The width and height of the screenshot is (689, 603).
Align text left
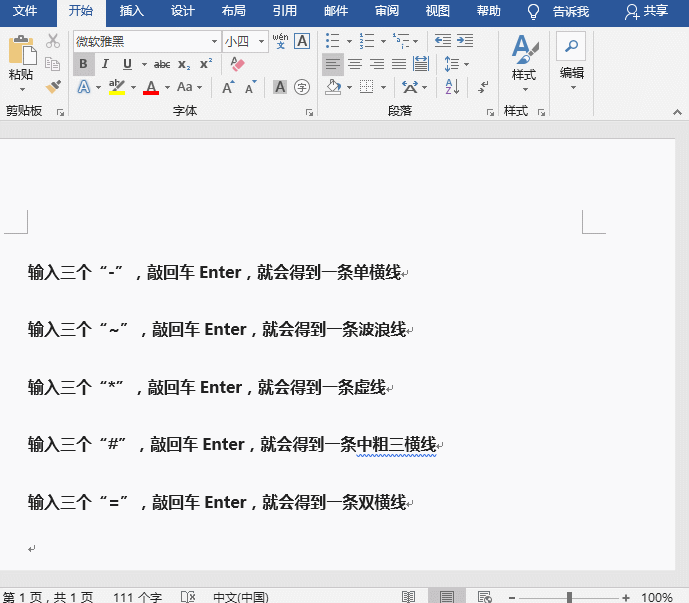333,64
